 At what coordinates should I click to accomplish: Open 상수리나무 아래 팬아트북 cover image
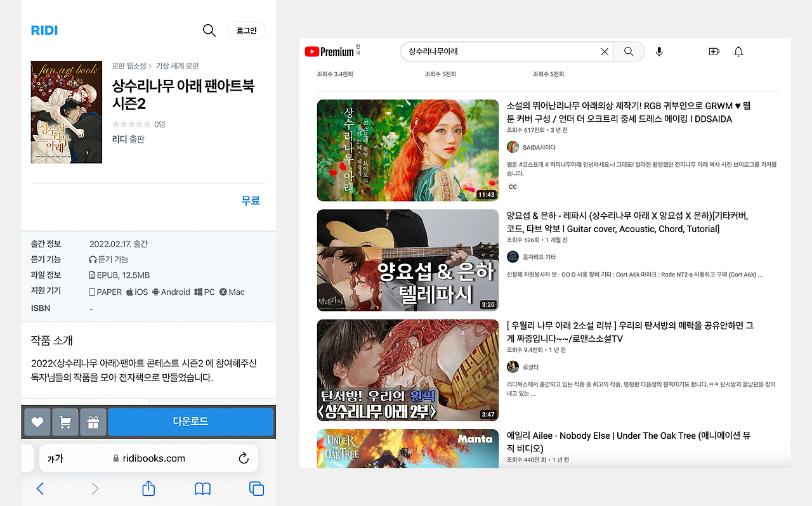[x=67, y=112]
